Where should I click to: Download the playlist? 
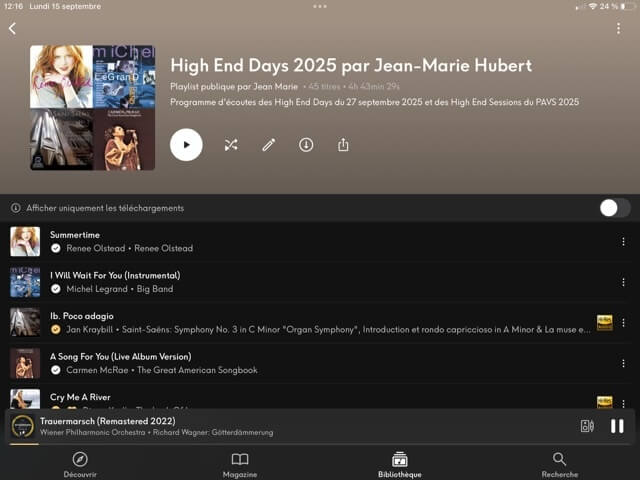tap(306, 144)
